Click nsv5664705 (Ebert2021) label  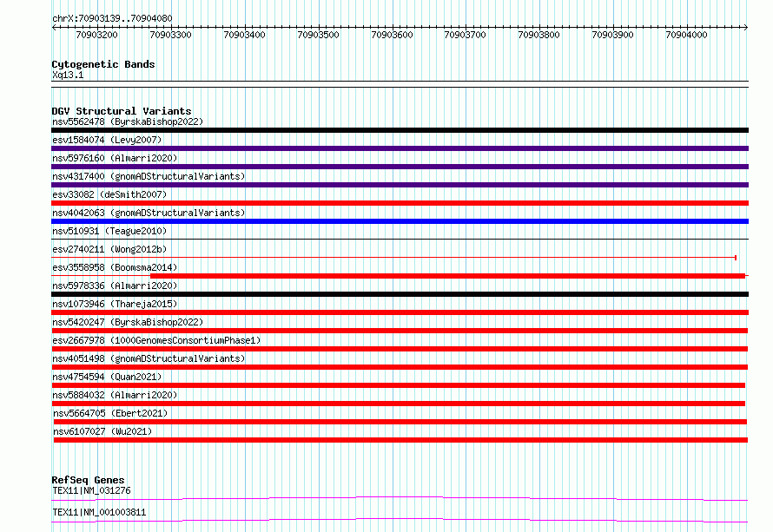(x=110, y=413)
